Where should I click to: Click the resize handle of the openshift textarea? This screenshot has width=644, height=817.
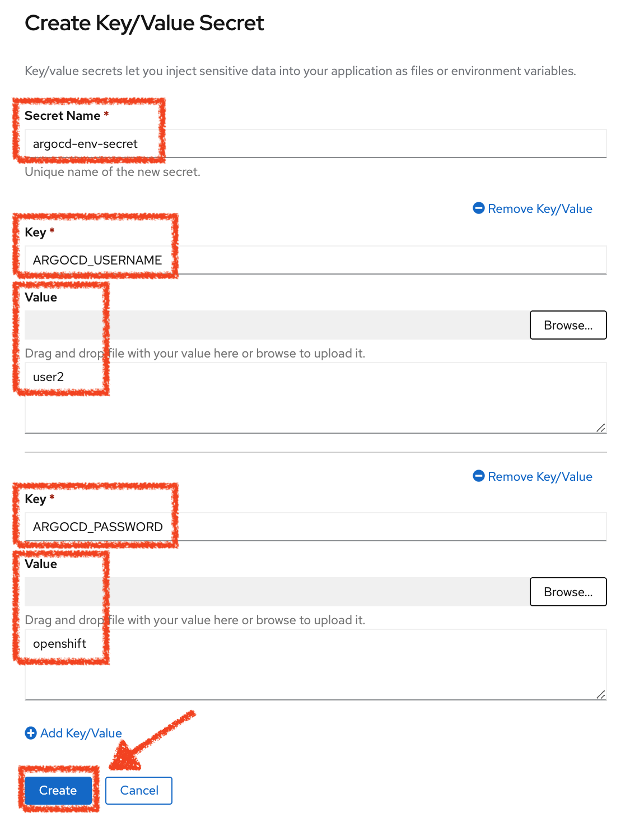click(x=601, y=695)
